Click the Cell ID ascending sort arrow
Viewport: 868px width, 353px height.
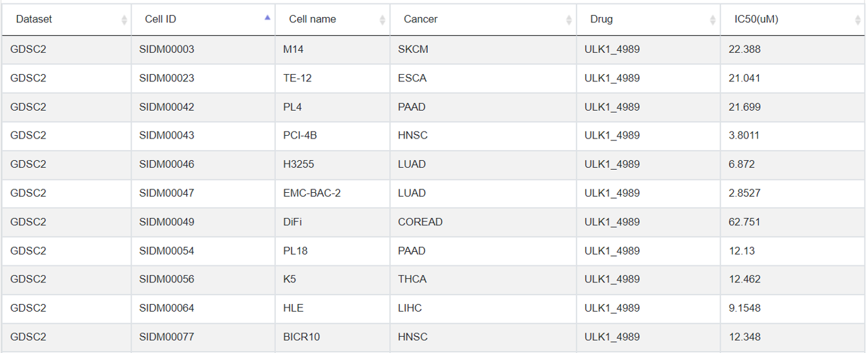tap(267, 18)
